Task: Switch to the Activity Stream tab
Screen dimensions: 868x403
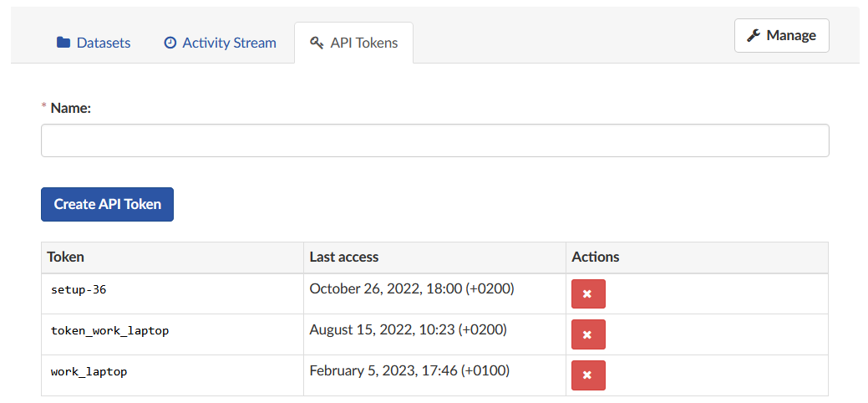Action: pyautogui.click(x=221, y=43)
